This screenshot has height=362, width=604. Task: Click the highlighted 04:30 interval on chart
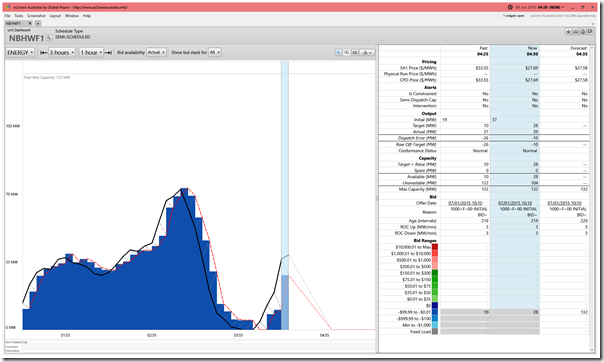tap(285, 195)
